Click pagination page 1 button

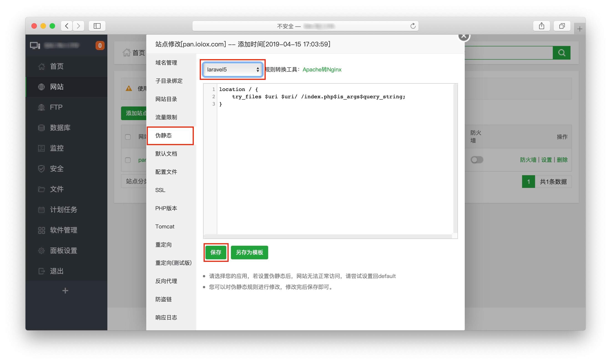pos(528,182)
